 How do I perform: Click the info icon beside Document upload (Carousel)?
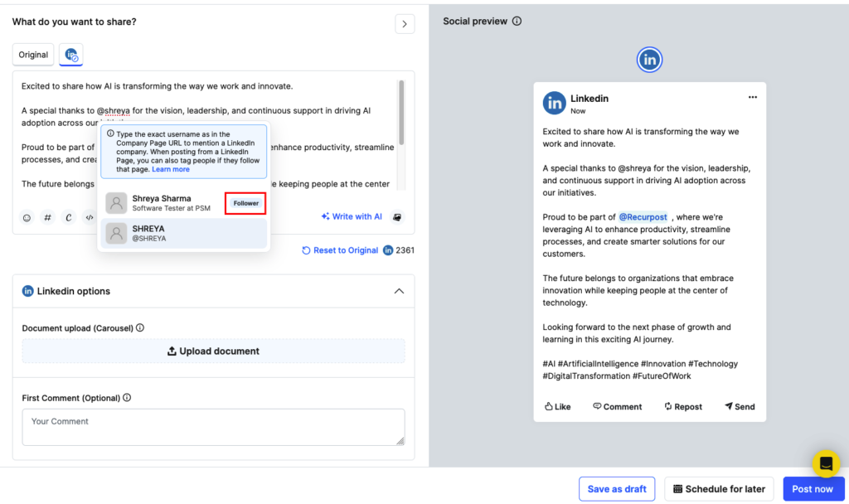coord(140,327)
